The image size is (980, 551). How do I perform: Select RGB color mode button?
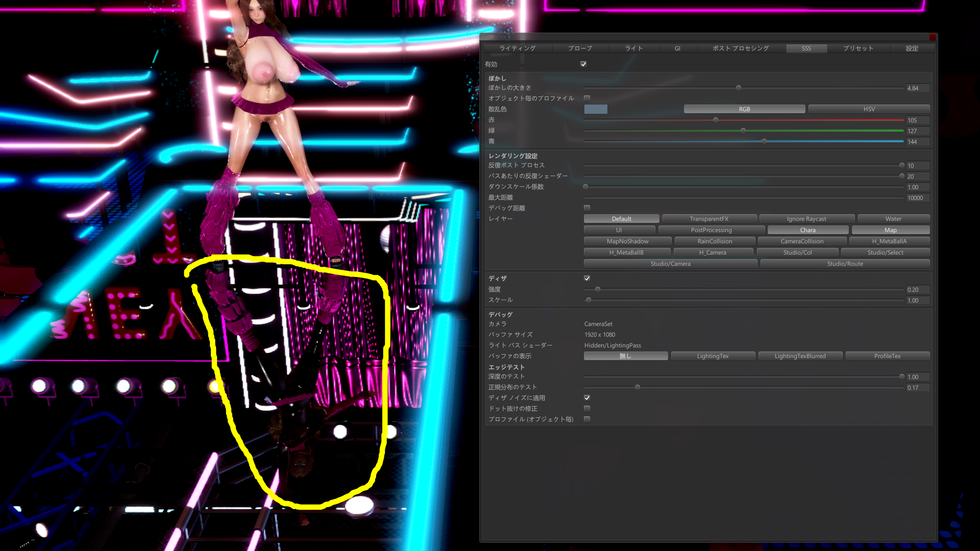tap(744, 109)
